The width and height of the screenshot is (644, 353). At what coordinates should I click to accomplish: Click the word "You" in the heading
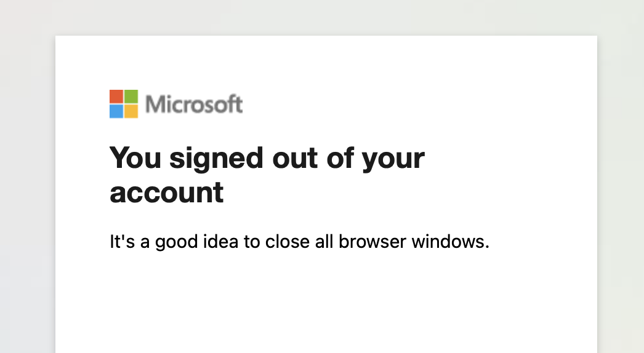pos(135,158)
